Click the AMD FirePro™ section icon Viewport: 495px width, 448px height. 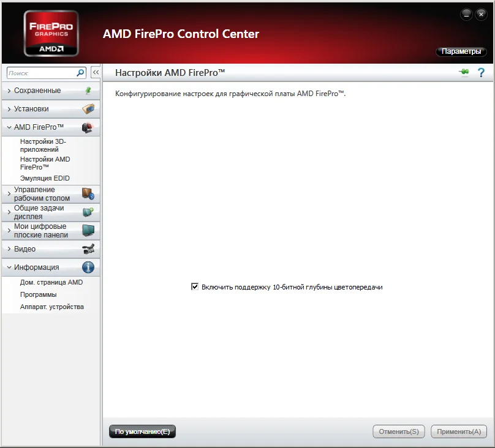(88, 127)
